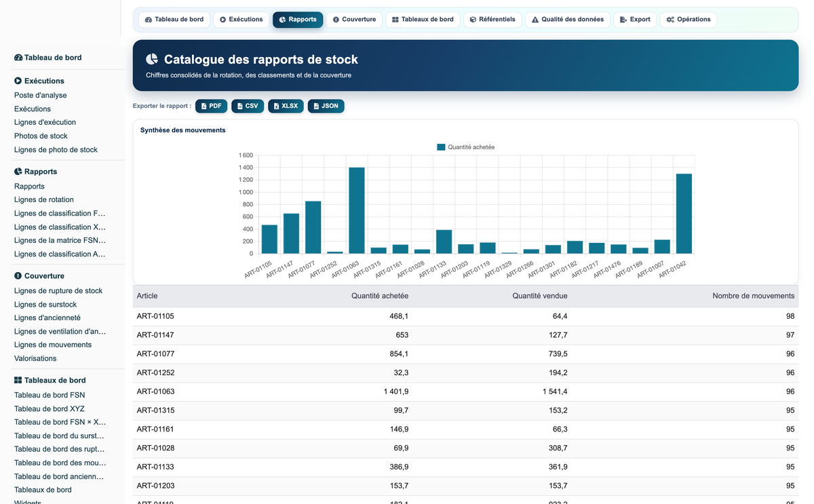Image resolution: width=814 pixels, height=504 pixels.
Task: Open Lignes de rupture de stock
Action: click(x=58, y=291)
